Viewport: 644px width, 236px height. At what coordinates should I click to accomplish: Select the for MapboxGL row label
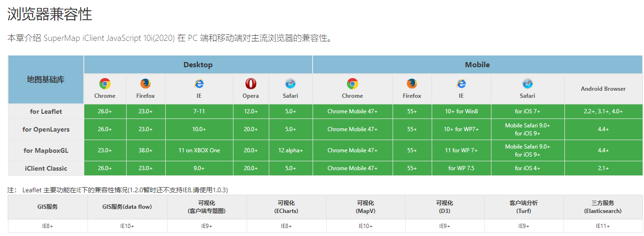(46, 150)
